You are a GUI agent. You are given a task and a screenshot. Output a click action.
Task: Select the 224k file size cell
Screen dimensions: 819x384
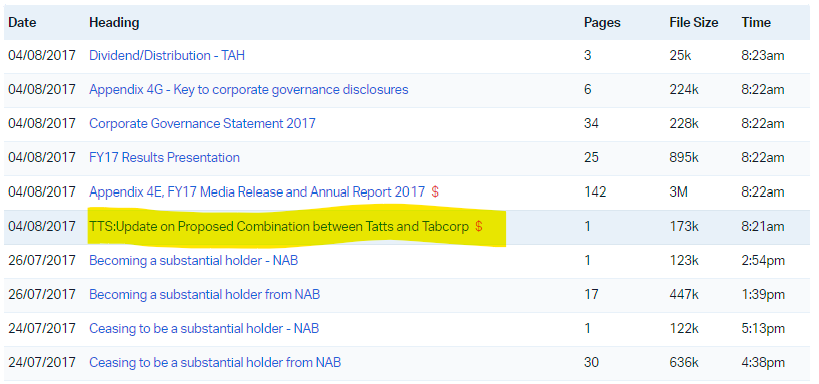click(684, 89)
